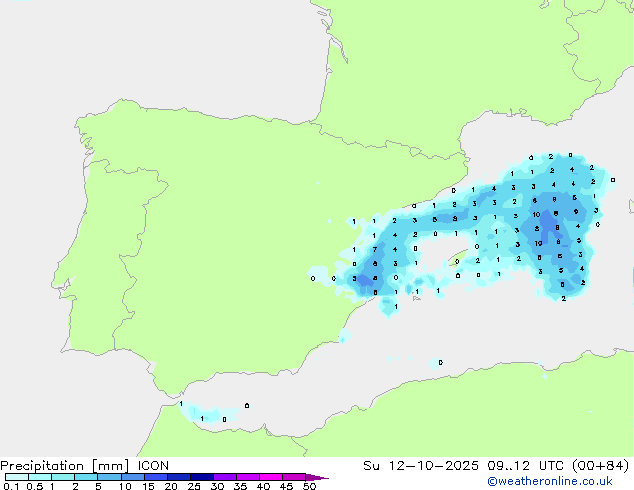Click the '(00+84)' forecast offset text
This screenshot has height=490, width=634.
[601, 466]
